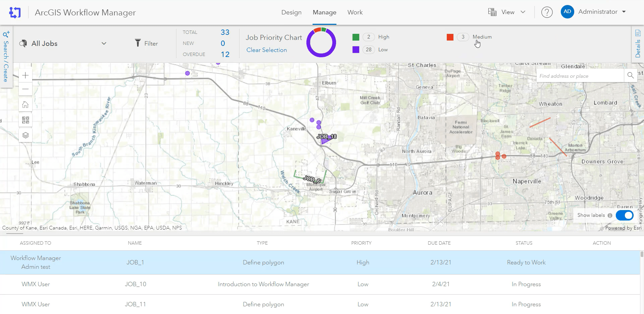Expand the View dropdown arrow
This screenshot has width=644, height=314.
(x=523, y=12)
